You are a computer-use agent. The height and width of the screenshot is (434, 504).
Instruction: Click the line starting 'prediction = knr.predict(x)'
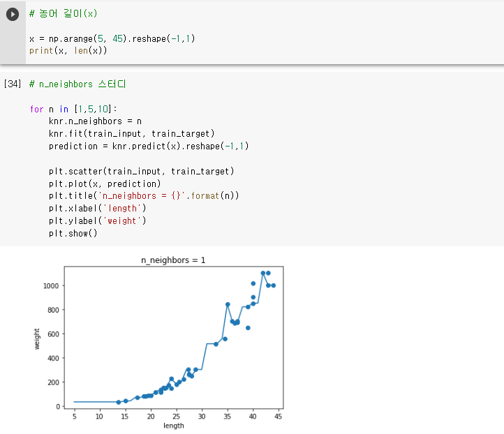pos(149,146)
